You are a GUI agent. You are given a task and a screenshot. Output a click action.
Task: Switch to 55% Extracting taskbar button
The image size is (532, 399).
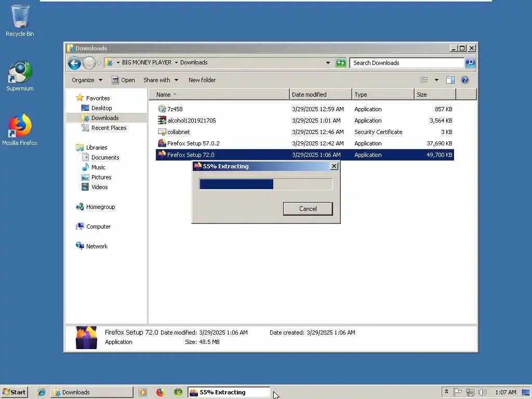[229, 392]
